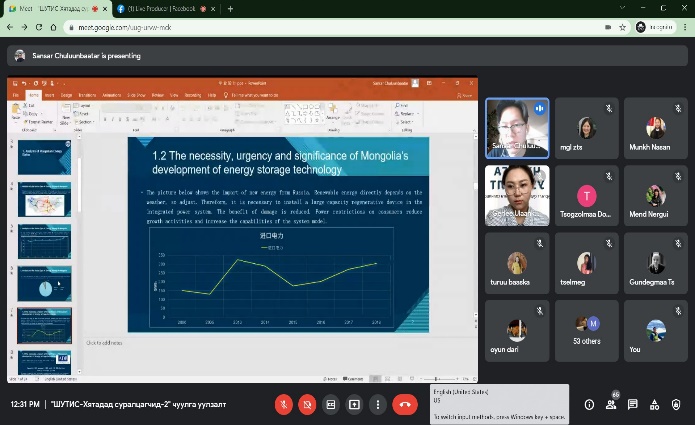This screenshot has width=695, height=425.
Task: Click the browser Home icon
Action: (53, 27)
